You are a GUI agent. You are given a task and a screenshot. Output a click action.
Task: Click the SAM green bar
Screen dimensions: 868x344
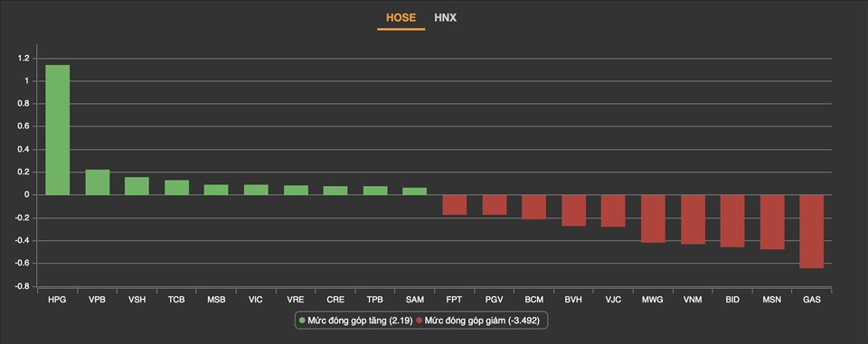(415, 191)
